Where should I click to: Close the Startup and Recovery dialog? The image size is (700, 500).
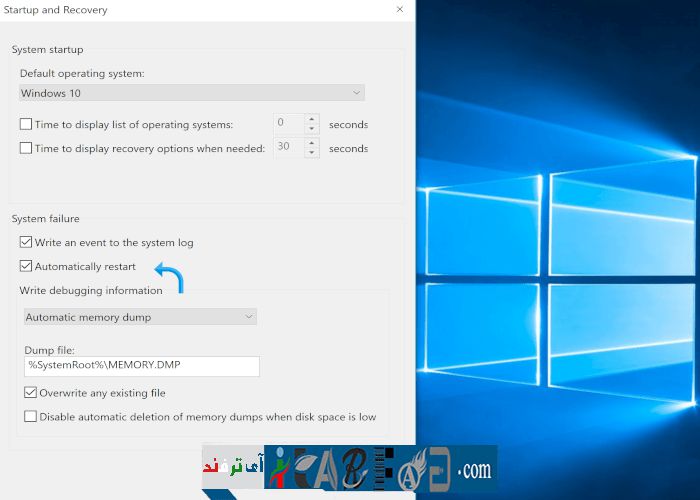(x=400, y=10)
